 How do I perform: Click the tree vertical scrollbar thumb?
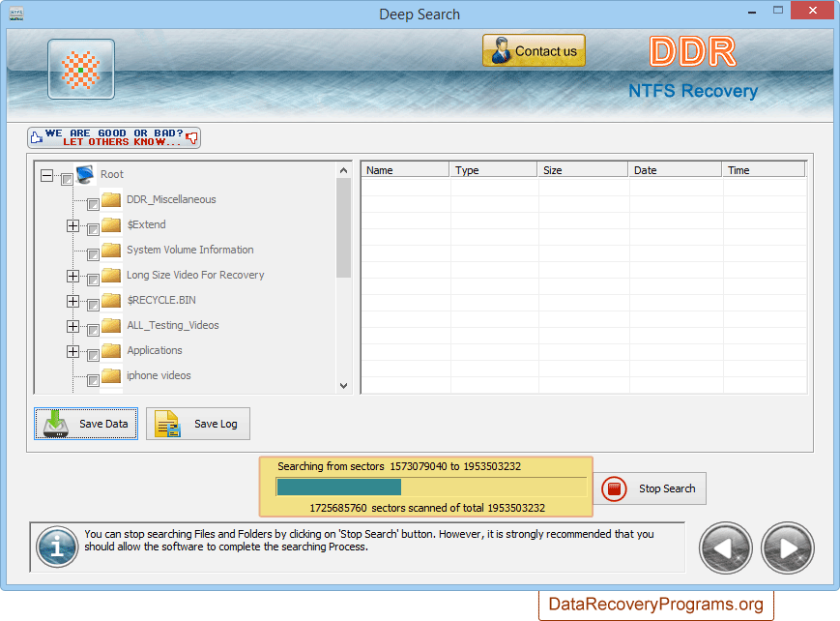tap(344, 228)
